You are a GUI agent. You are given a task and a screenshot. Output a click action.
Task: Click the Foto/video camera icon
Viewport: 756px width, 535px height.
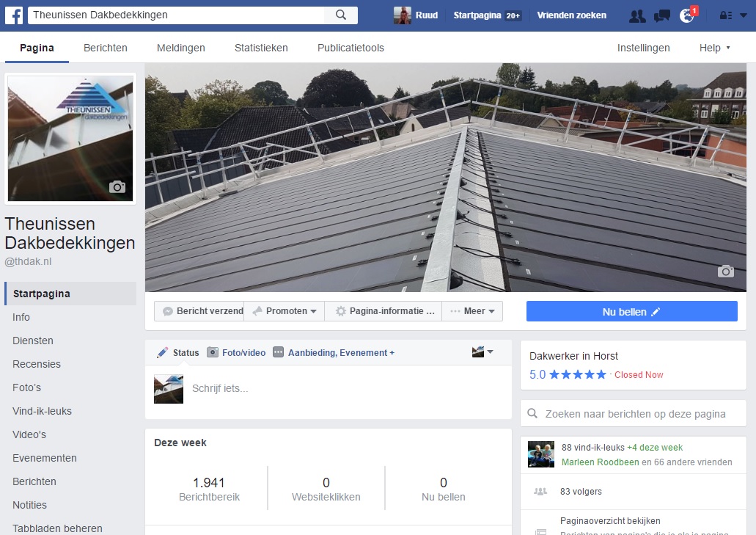pos(213,352)
